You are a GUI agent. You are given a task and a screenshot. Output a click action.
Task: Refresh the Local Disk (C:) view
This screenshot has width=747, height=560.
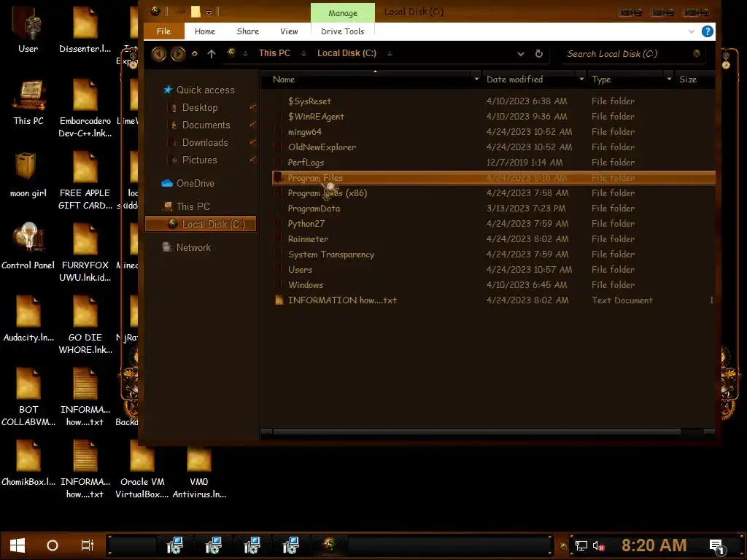click(539, 53)
